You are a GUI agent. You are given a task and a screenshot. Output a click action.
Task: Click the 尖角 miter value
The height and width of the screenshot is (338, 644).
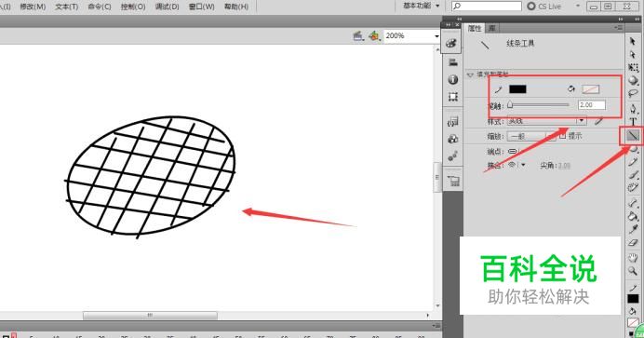click(564, 166)
